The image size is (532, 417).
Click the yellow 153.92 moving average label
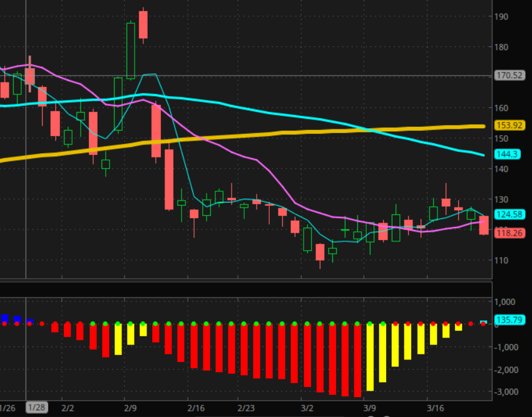pyautogui.click(x=509, y=126)
